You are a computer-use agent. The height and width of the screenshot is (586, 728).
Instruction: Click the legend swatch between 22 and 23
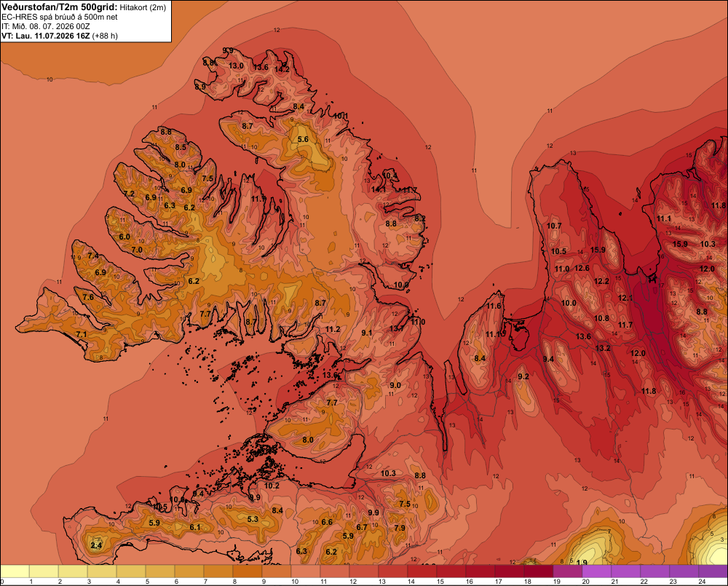654,571
